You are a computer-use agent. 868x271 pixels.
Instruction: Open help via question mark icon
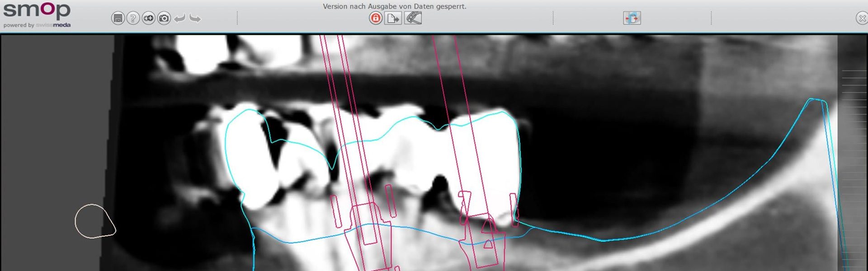coord(133,18)
